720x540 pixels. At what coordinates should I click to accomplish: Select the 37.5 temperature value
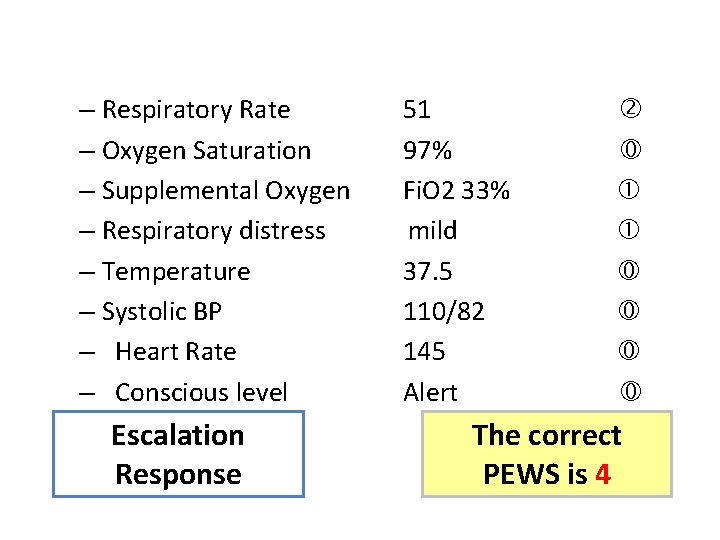coord(425,272)
